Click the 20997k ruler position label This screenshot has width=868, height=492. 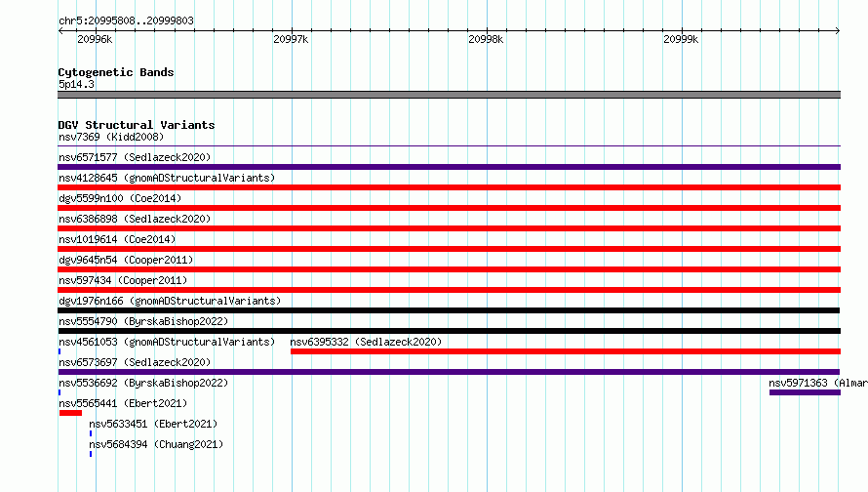coord(291,39)
